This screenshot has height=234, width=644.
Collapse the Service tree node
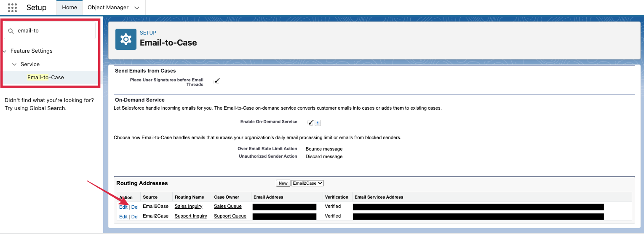(x=14, y=65)
